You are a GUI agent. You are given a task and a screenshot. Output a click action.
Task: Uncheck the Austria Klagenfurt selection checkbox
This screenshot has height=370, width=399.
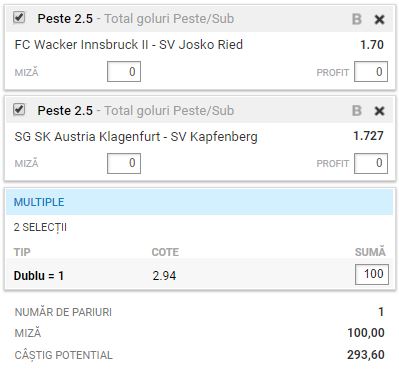[x=19, y=109]
